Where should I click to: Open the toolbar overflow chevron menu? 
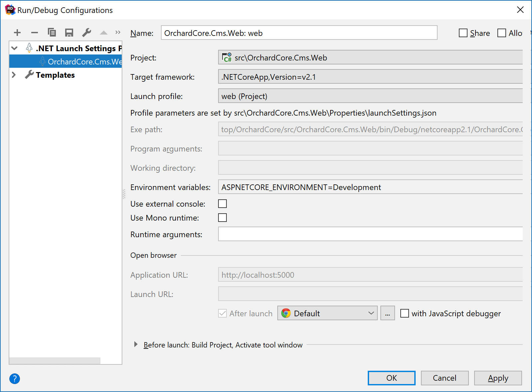(117, 32)
